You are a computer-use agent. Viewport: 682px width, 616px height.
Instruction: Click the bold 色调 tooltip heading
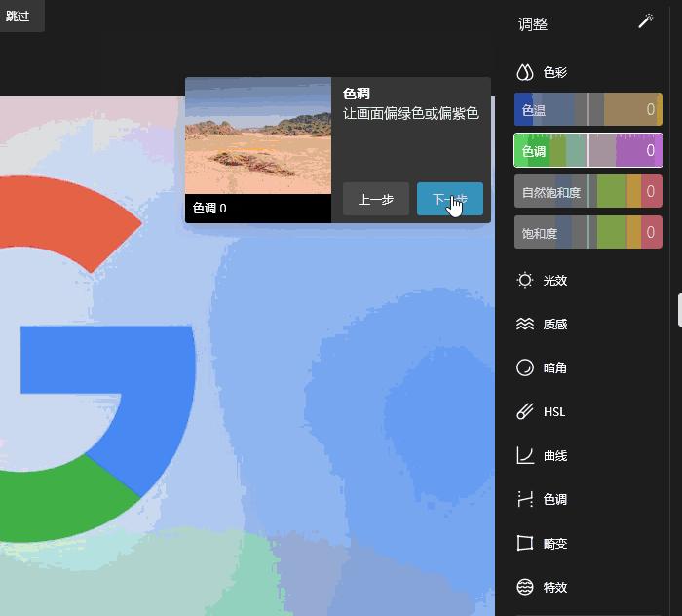click(x=357, y=94)
